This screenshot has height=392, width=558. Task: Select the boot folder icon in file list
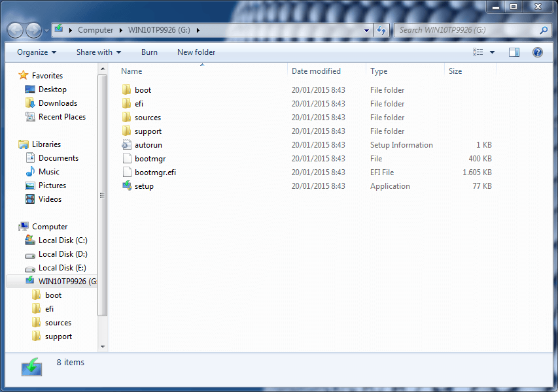(126, 90)
